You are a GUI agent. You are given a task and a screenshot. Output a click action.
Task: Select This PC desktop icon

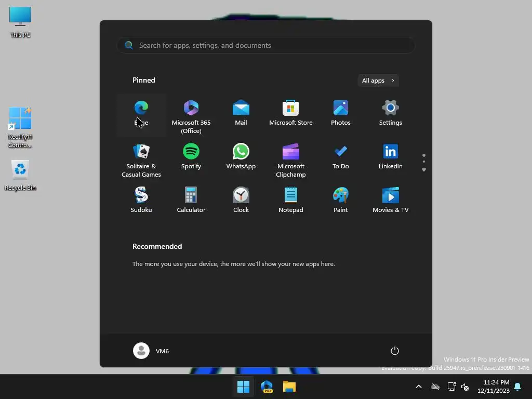pyautogui.click(x=20, y=22)
